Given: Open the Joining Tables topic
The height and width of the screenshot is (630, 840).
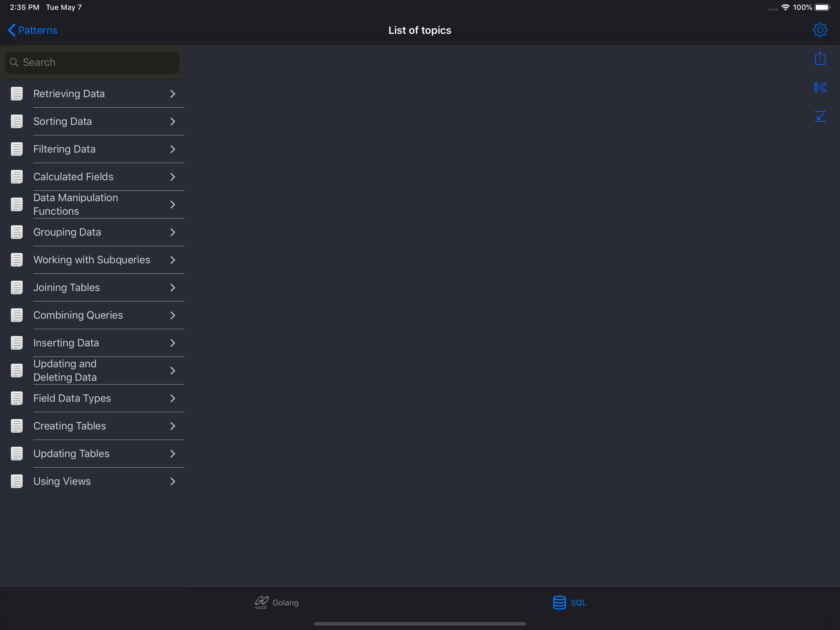Looking at the screenshot, I should tap(67, 288).
